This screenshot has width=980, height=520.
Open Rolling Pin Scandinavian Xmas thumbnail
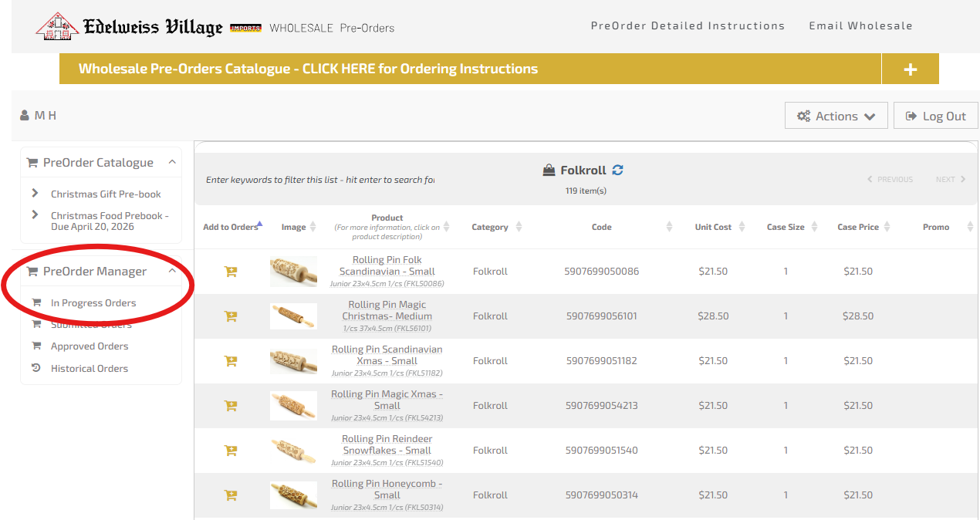[x=293, y=361]
